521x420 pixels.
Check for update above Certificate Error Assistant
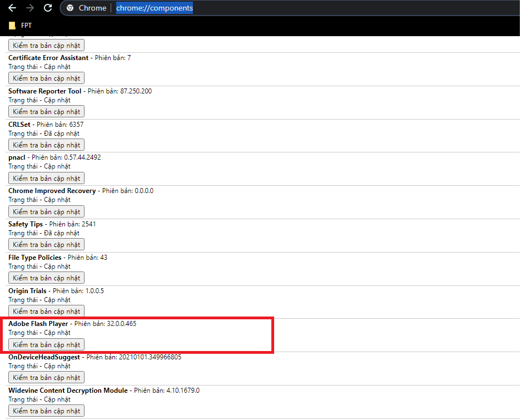coord(46,45)
